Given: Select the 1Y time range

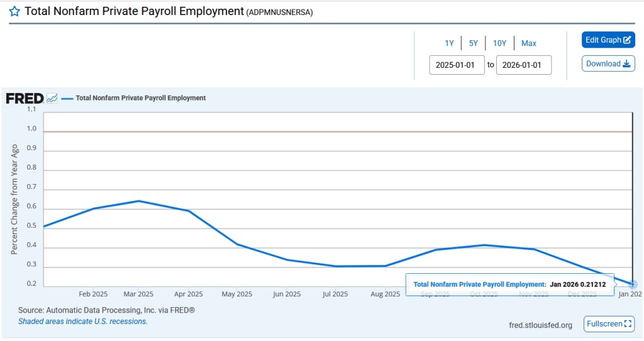Looking at the screenshot, I should click(x=449, y=43).
